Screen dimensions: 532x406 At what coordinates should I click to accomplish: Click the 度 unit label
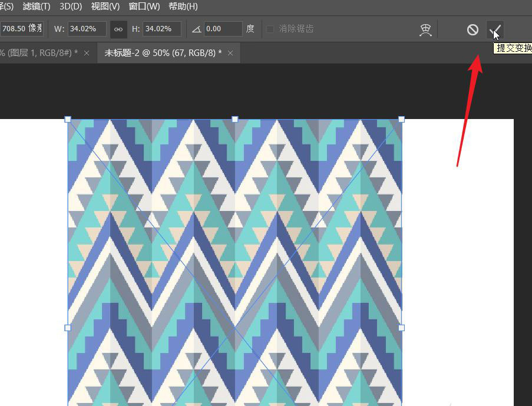[x=250, y=28]
